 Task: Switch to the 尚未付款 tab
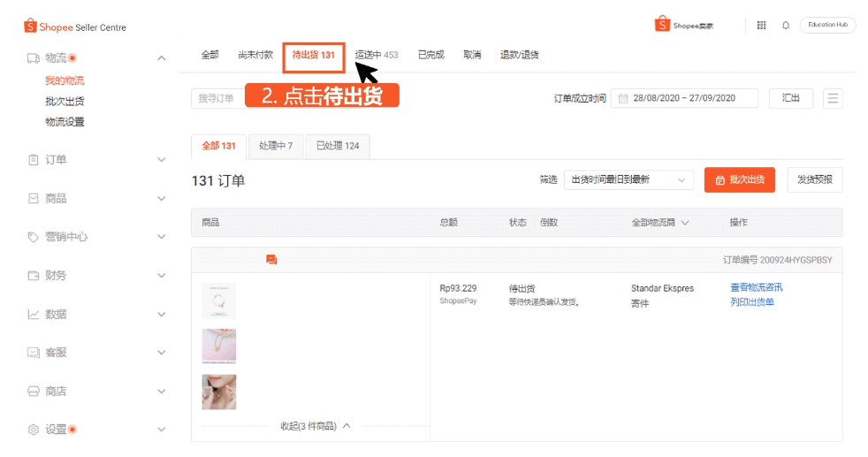coord(255,55)
